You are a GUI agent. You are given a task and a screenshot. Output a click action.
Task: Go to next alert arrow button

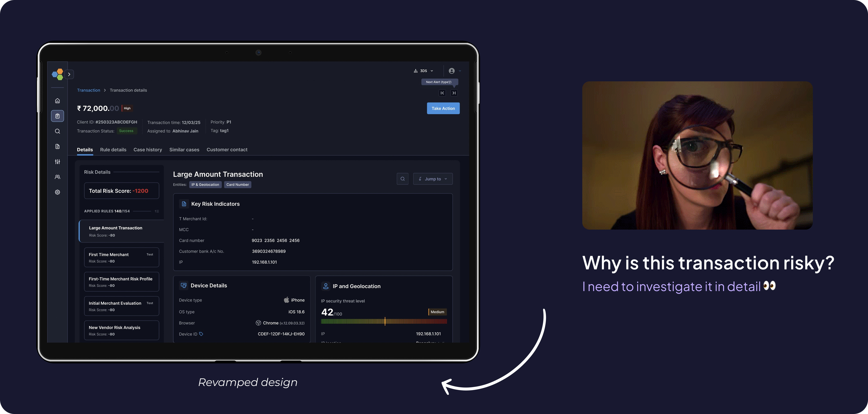click(454, 93)
